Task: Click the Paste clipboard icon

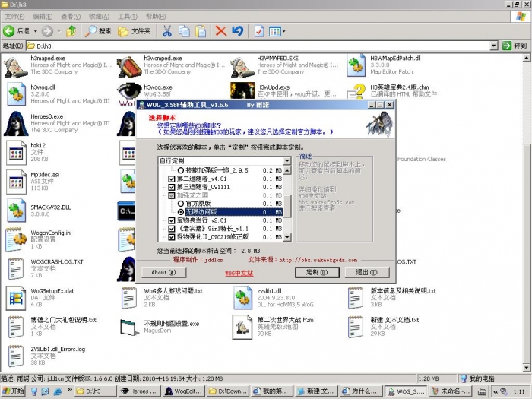Action: click(201, 31)
